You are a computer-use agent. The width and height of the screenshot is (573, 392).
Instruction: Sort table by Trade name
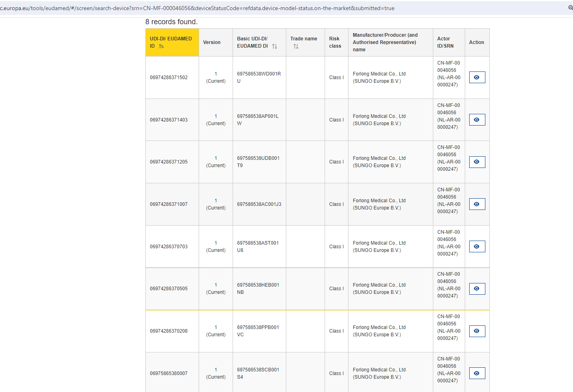pos(296,46)
